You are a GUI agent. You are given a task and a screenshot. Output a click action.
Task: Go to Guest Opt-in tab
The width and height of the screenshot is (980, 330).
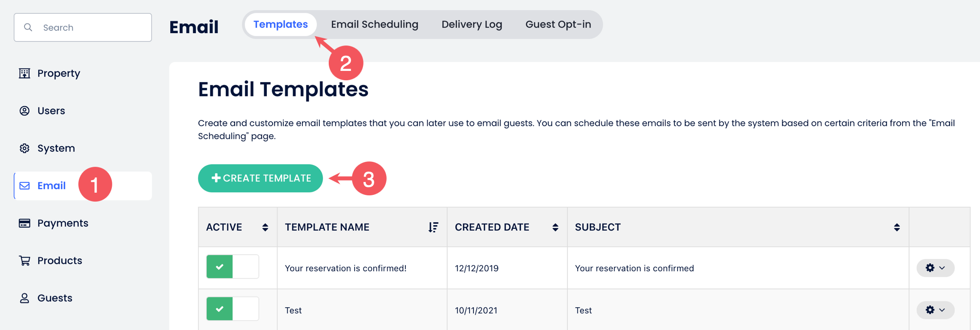coord(558,25)
